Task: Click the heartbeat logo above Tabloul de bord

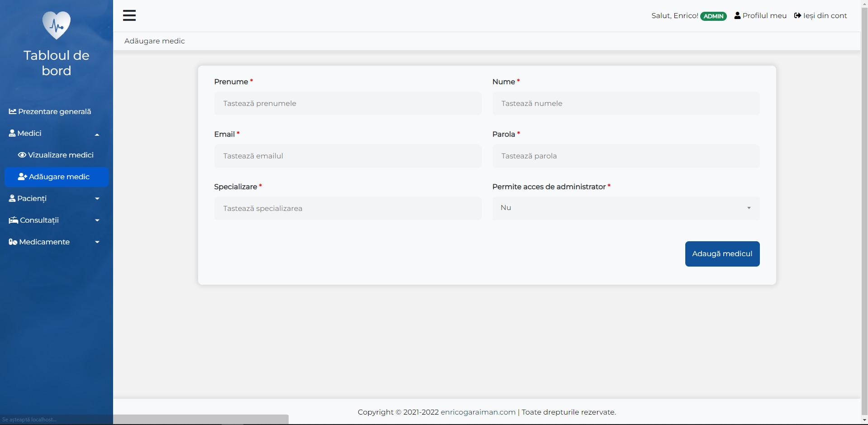Action: (56, 25)
